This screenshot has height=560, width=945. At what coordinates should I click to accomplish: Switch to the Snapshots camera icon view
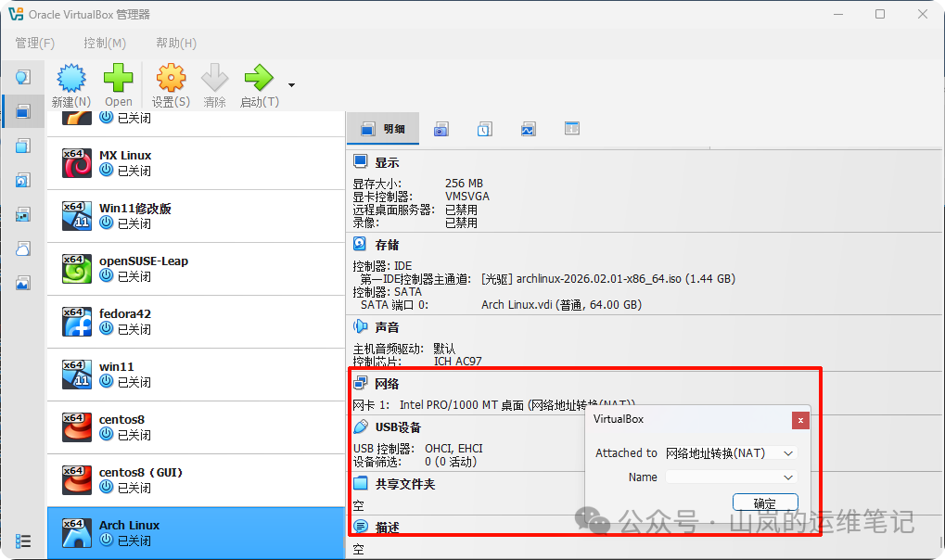[x=441, y=129]
